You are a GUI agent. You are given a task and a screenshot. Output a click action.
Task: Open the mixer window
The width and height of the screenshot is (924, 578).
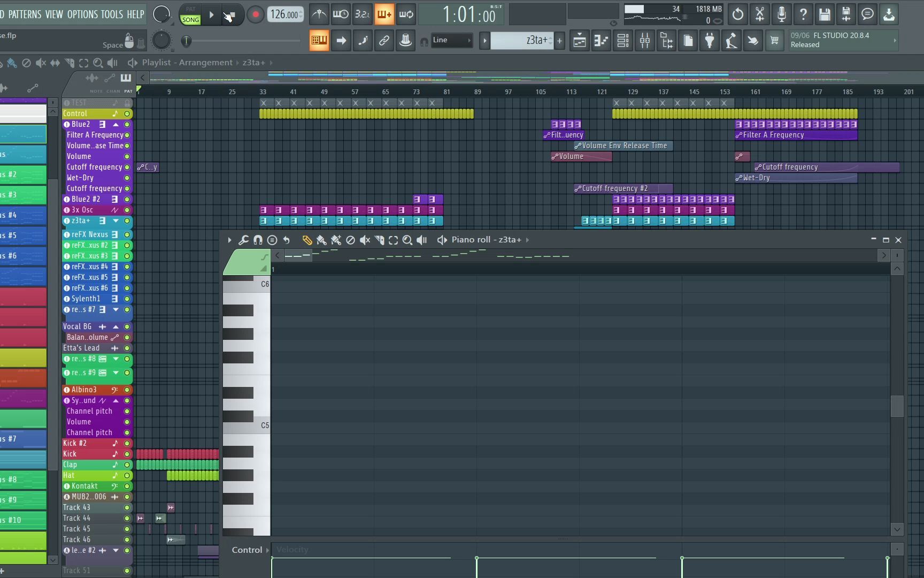[x=645, y=41]
